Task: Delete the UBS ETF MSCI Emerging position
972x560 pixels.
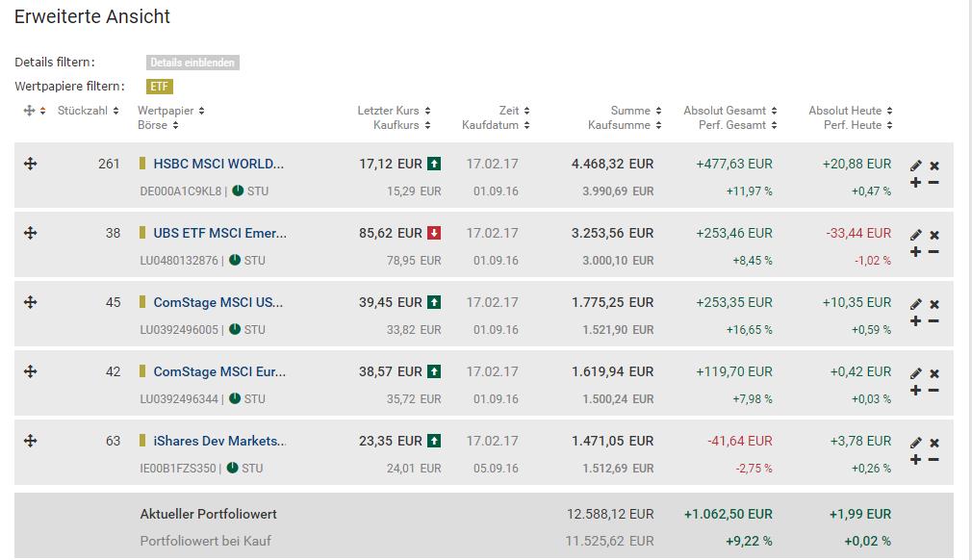Action: (934, 236)
